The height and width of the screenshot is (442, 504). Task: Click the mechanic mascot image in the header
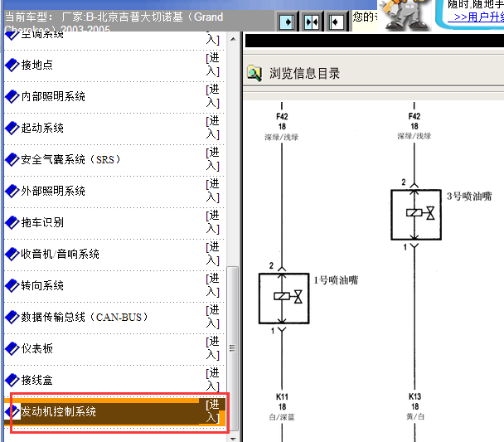tap(405, 15)
